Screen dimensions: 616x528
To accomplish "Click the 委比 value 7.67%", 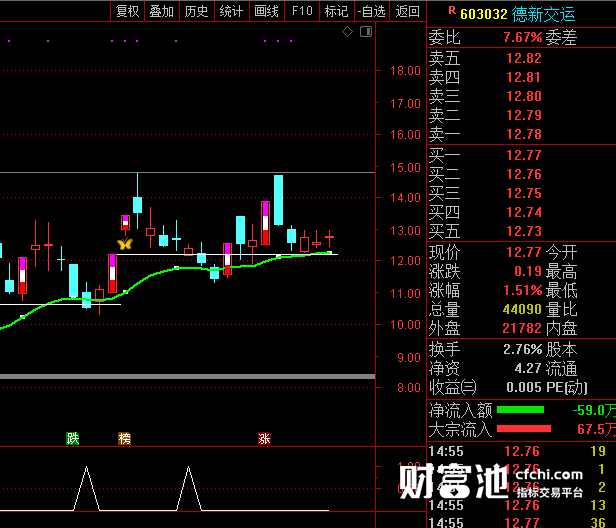I will coord(522,37).
